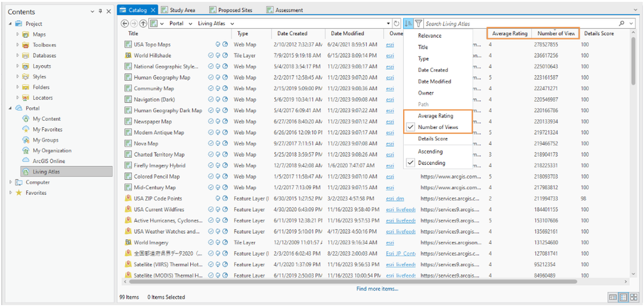Click the Forward navigation arrow
The width and height of the screenshot is (644, 307).
point(134,23)
